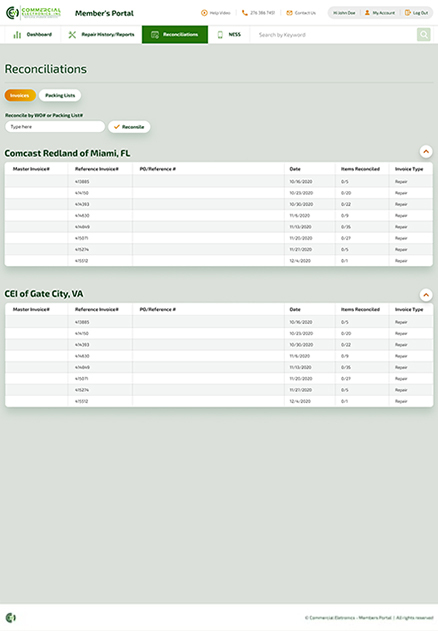The image size is (438, 631).
Task: Select 11/6/2020 date in CEI table
Action: point(300,356)
